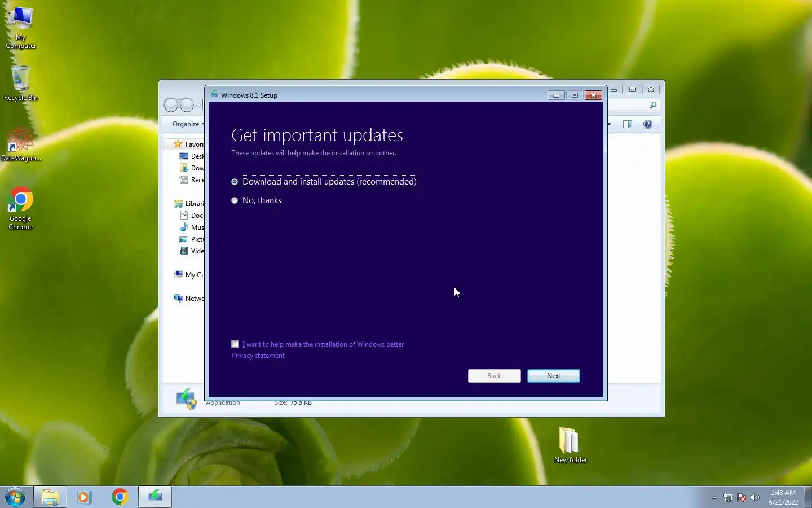Open Desktop in Explorer sidebar
Image resolution: width=812 pixels, height=508 pixels.
[192, 156]
